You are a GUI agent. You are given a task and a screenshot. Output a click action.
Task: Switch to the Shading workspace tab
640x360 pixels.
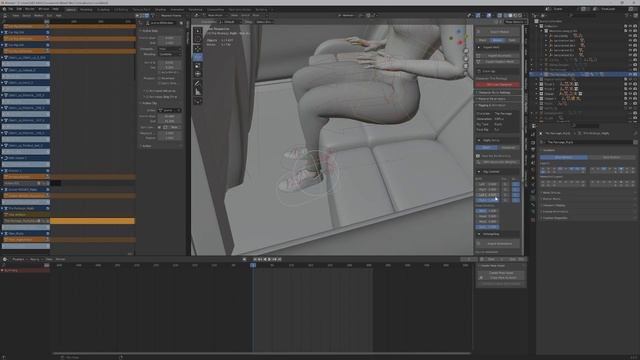[x=160, y=9]
